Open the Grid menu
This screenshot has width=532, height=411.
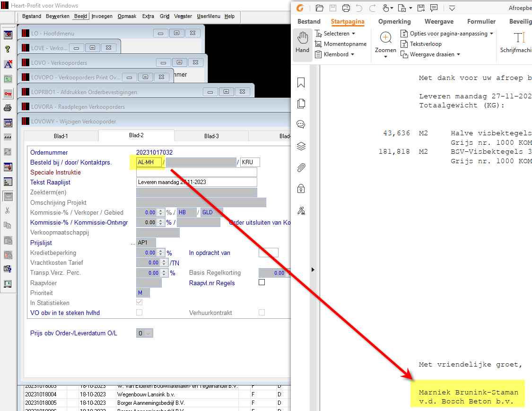pos(165,16)
